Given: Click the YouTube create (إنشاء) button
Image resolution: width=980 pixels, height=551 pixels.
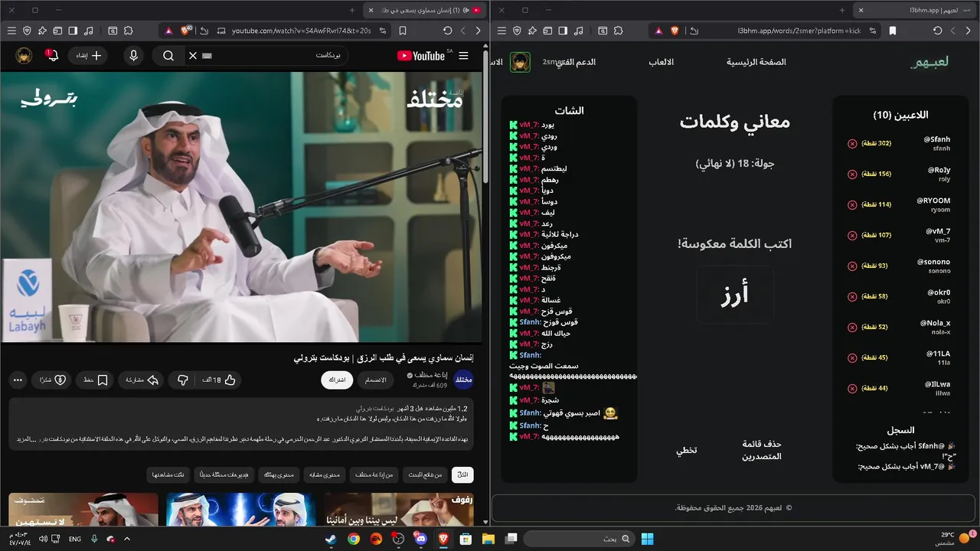Looking at the screenshot, I should (88, 56).
